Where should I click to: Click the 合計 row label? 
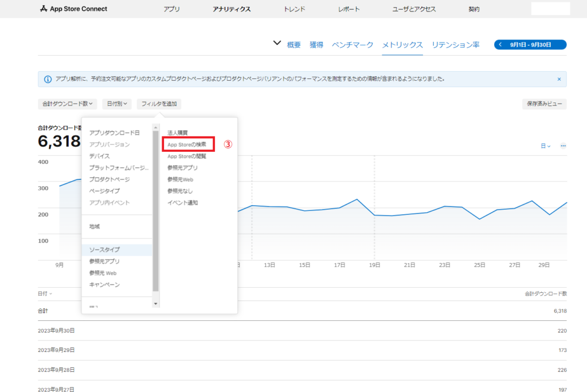pos(43,311)
